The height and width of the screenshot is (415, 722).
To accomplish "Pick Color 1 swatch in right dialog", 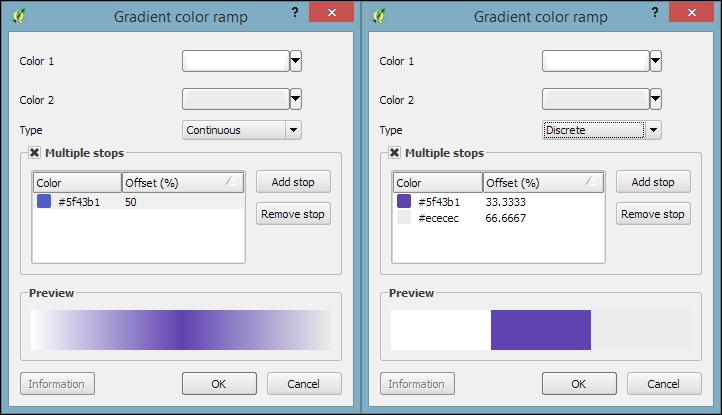I will [x=596, y=61].
